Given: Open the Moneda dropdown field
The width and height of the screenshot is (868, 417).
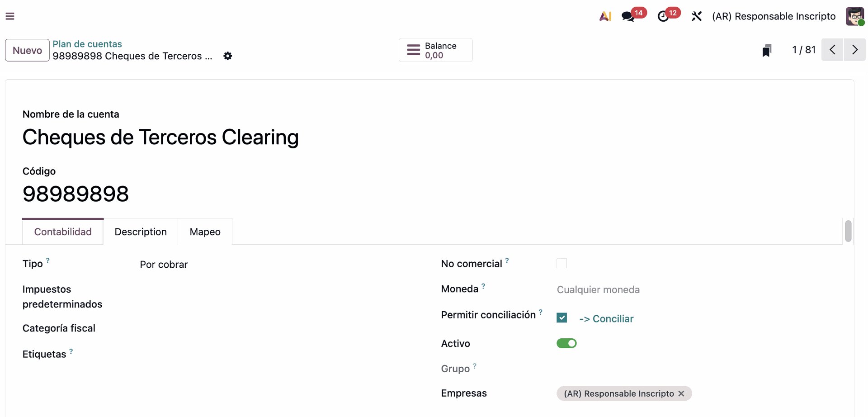Looking at the screenshot, I should tap(696, 289).
